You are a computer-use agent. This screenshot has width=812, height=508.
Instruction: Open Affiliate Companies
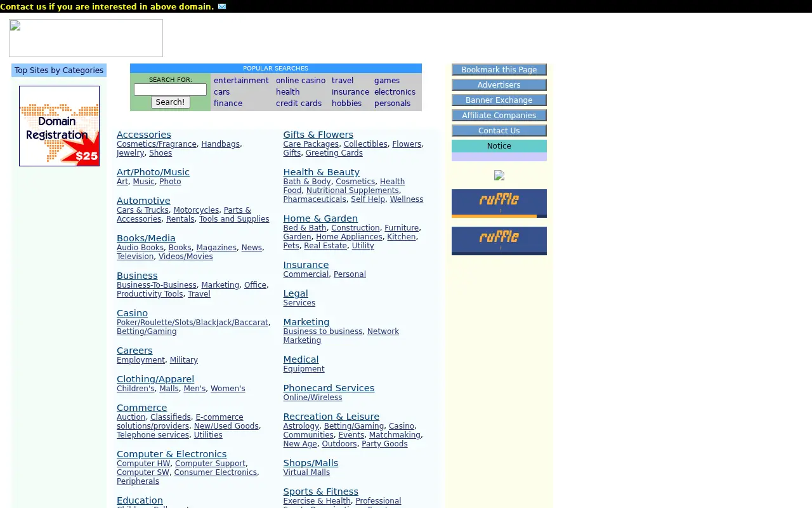tap(499, 116)
